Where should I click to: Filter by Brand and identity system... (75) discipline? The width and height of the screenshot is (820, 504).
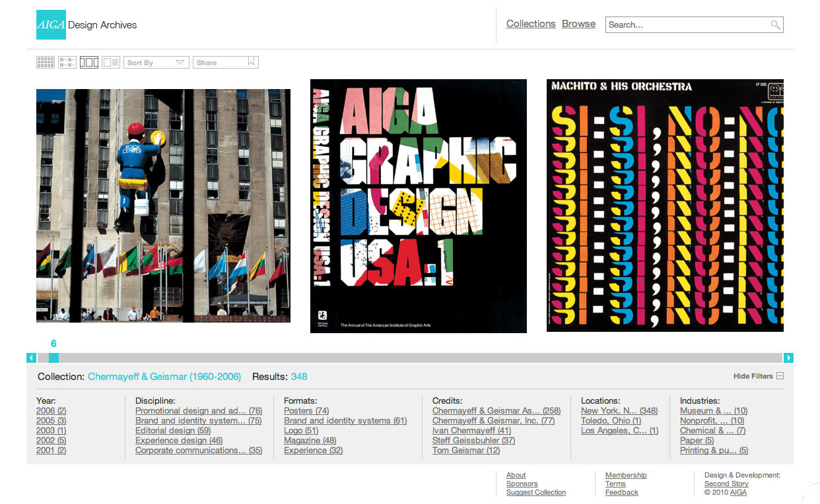tap(199, 421)
